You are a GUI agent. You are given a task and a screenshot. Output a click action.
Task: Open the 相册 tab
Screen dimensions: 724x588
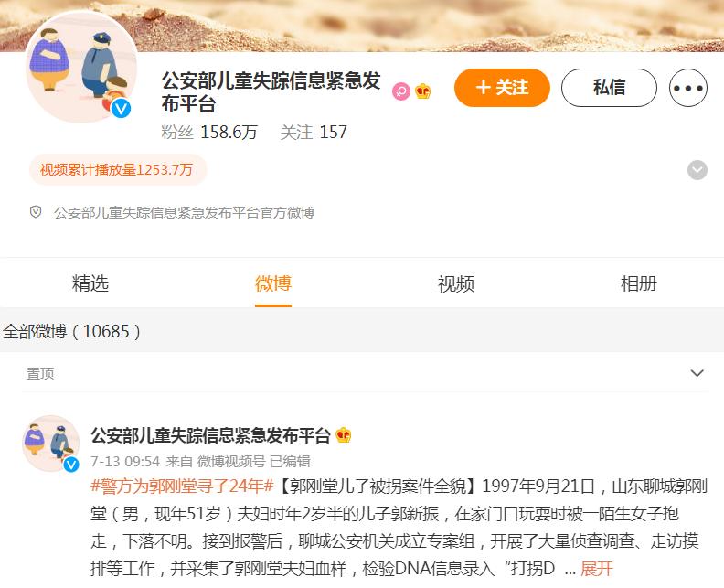(x=639, y=283)
